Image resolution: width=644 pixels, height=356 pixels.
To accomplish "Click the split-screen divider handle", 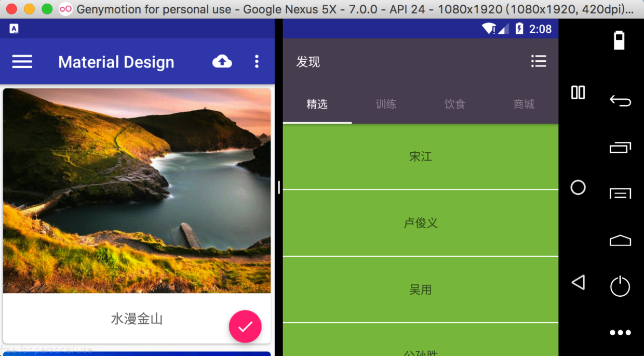I will 279,187.
